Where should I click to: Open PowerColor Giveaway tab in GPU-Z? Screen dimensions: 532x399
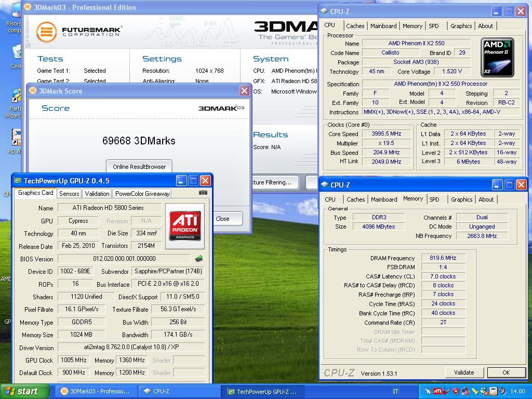pos(142,193)
